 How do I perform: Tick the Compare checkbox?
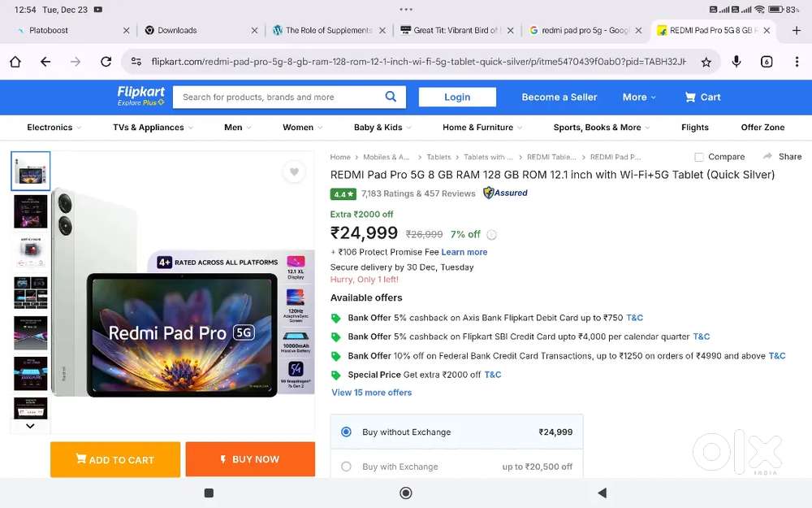(699, 157)
